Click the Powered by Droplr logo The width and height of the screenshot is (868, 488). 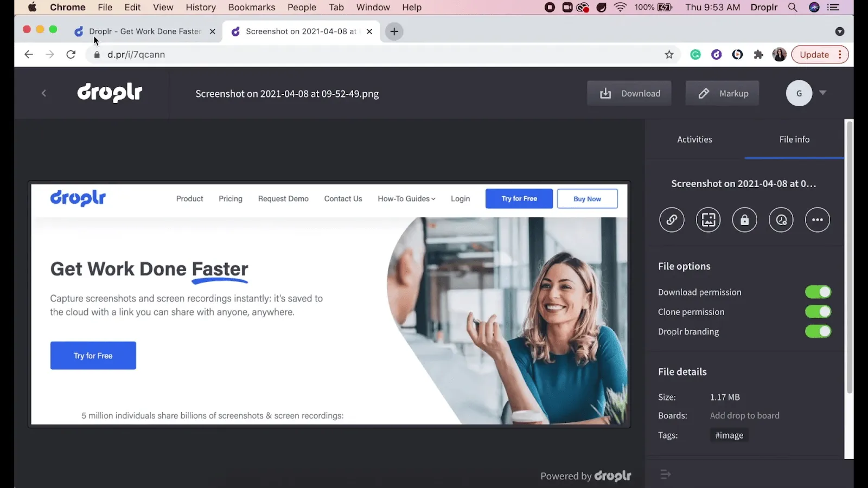tap(613, 476)
